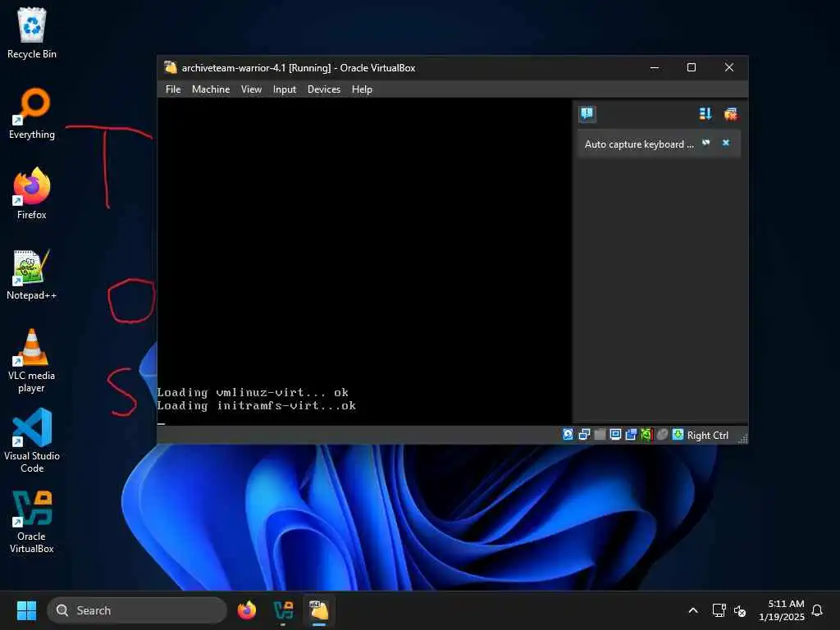
Task: Click the delete all notifications icon
Action: click(x=730, y=113)
